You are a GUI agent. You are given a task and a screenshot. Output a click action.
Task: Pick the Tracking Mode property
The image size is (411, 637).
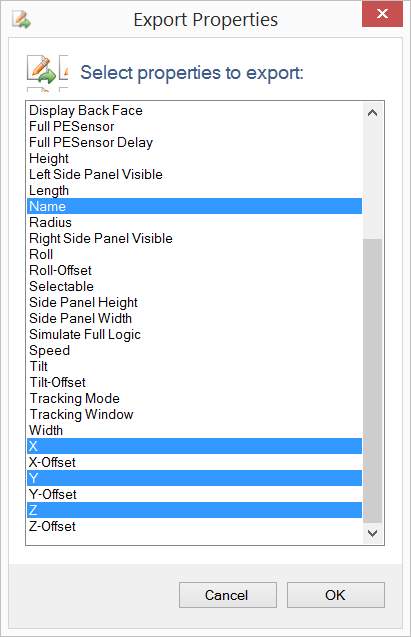point(195,399)
